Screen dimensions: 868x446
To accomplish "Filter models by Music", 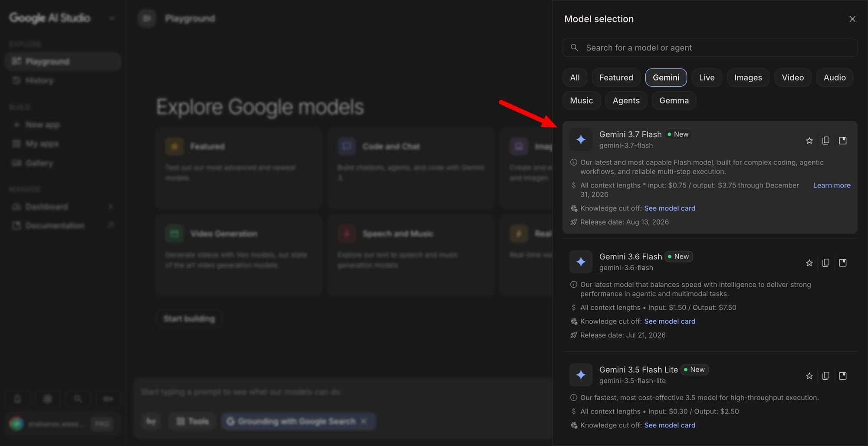I will pyautogui.click(x=582, y=101).
